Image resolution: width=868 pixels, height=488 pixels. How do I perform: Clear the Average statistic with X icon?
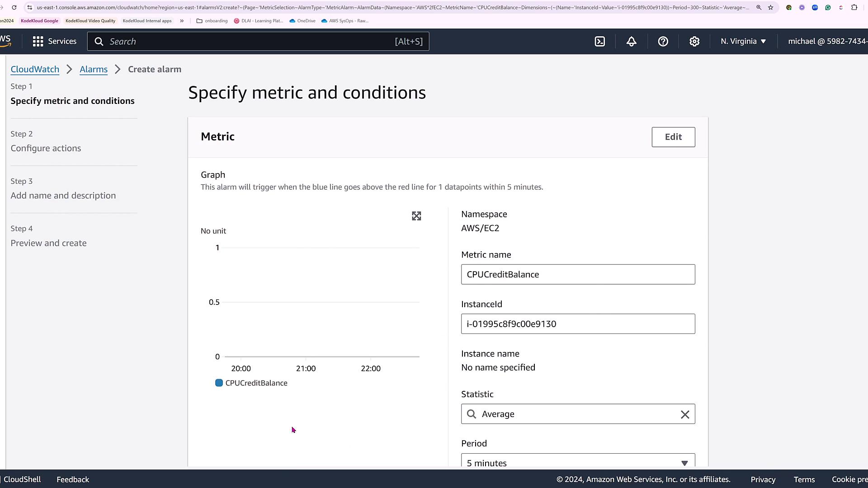tap(685, 414)
